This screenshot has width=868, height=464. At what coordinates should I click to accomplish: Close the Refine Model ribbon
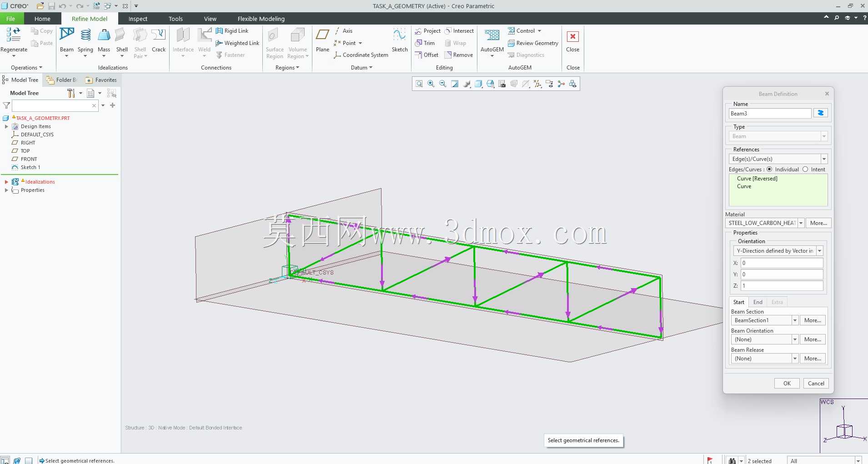coord(573,40)
